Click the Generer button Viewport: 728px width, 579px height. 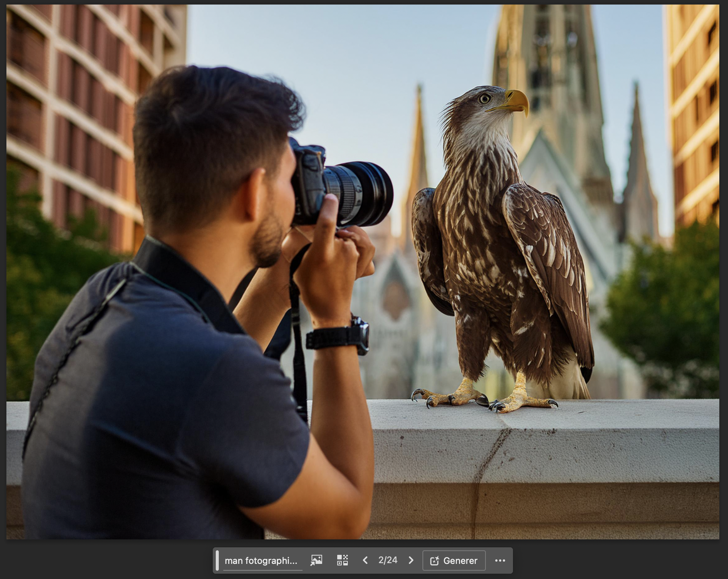[x=454, y=561]
